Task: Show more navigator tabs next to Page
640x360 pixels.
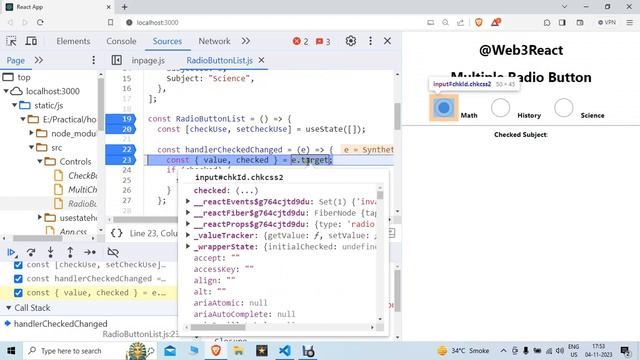Action: click(x=38, y=60)
